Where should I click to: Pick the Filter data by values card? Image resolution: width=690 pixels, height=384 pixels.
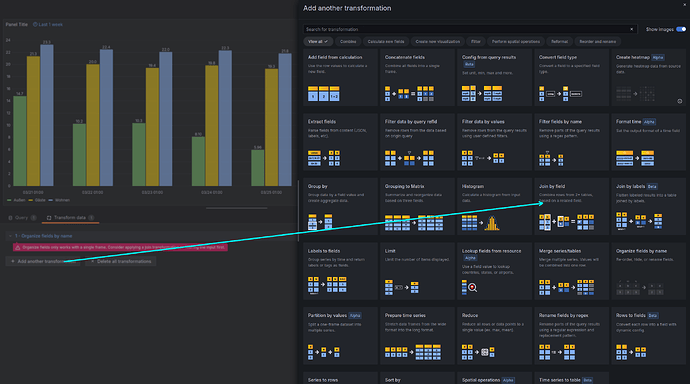[494, 142]
